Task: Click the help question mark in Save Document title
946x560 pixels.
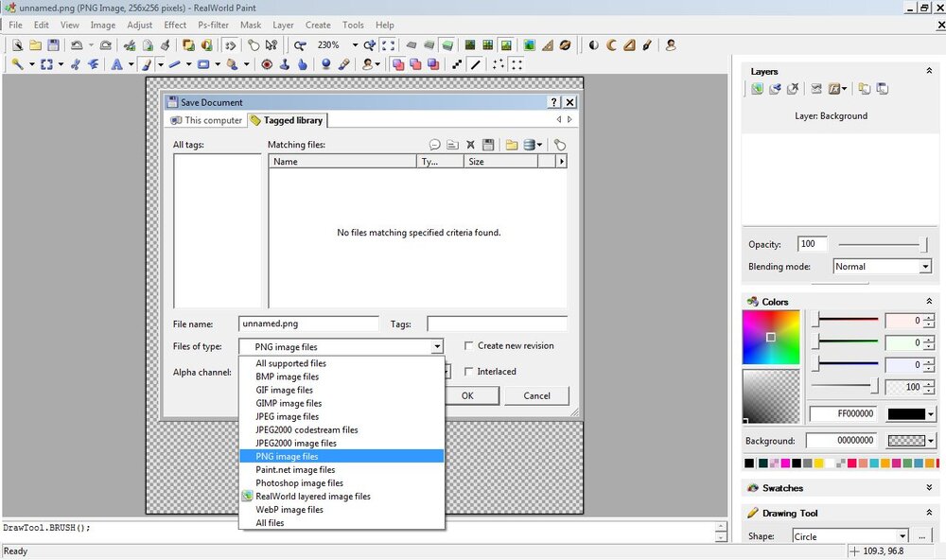Action: (x=553, y=102)
